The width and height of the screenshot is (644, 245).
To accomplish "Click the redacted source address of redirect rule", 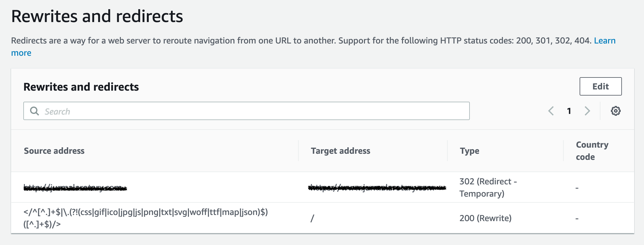I will click(75, 188).
